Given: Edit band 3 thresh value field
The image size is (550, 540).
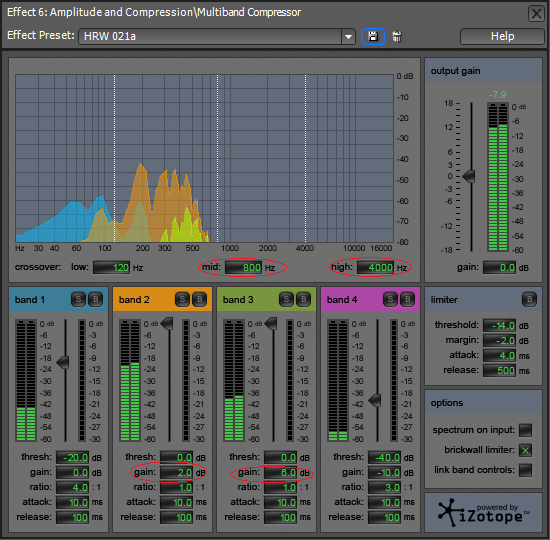Looking at the screenshot, I should [280, 458].
